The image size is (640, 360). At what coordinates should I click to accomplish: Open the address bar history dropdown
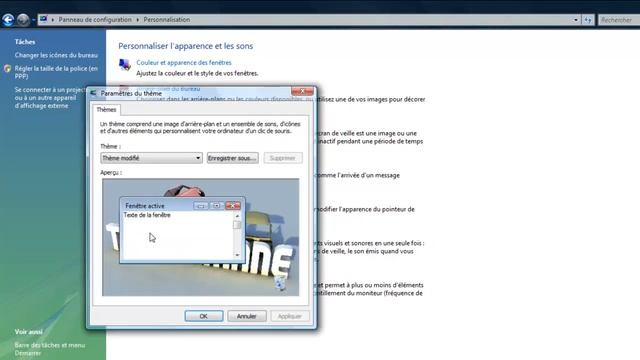pos(576,20)
